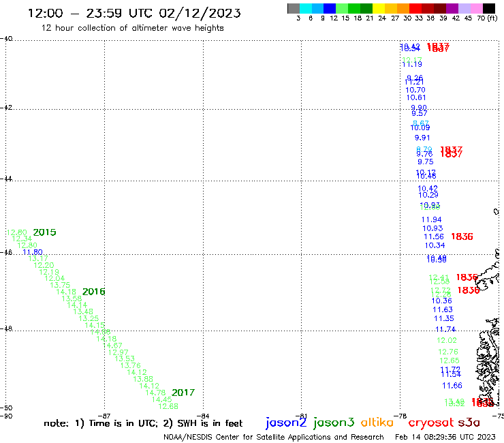Click the gray color legend swatch
This screenshot has width=504, height=443.
tap(294, 8)
